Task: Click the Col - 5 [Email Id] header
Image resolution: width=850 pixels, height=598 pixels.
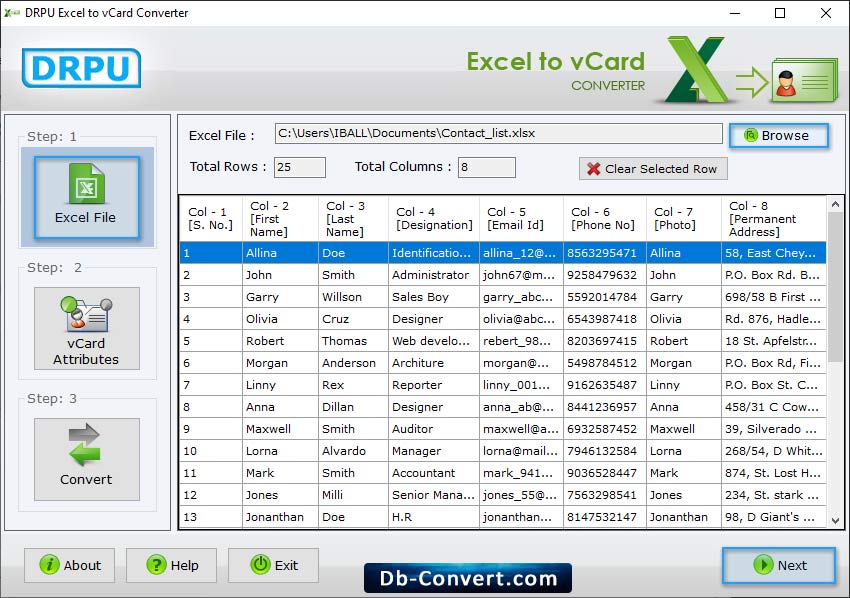Action: (x=521, y=218)
